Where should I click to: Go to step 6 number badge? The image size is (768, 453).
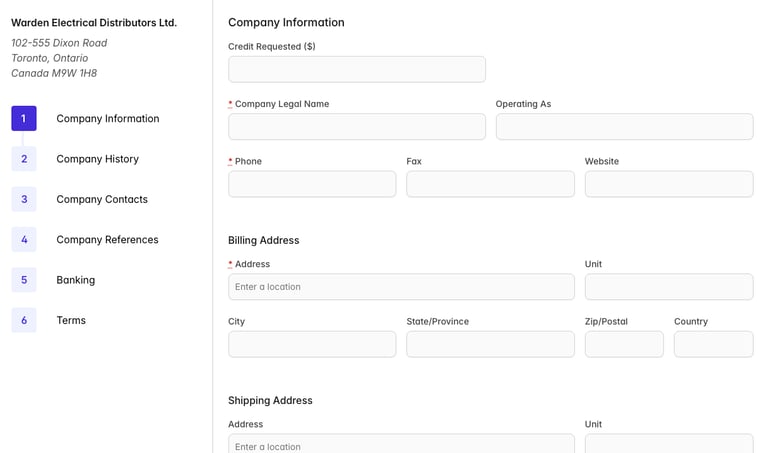point(24,320)
